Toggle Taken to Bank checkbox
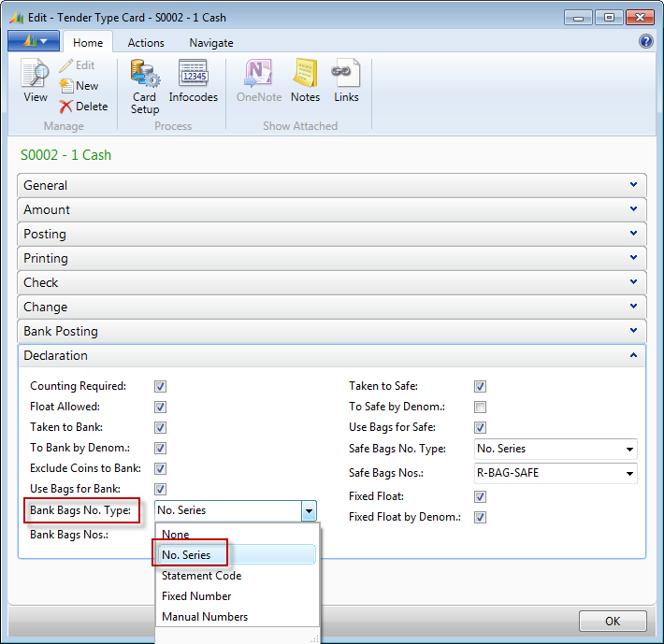Viewport: 664px width, 644px height. click(x=160, y=427)
